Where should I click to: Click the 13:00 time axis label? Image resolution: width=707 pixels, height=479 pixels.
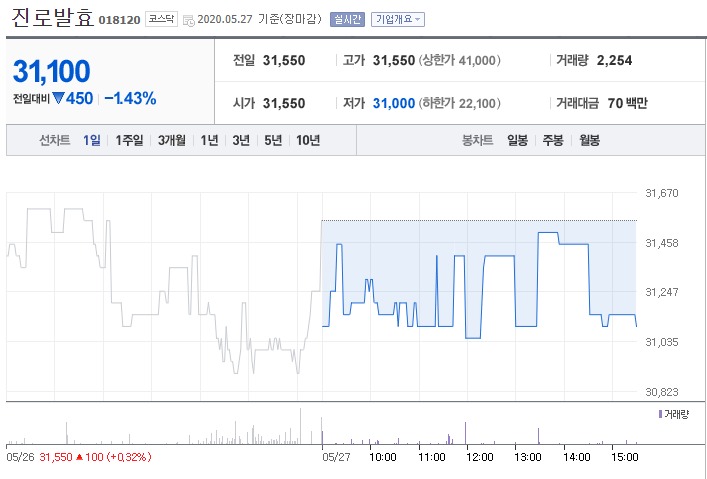tap(528, 457)
